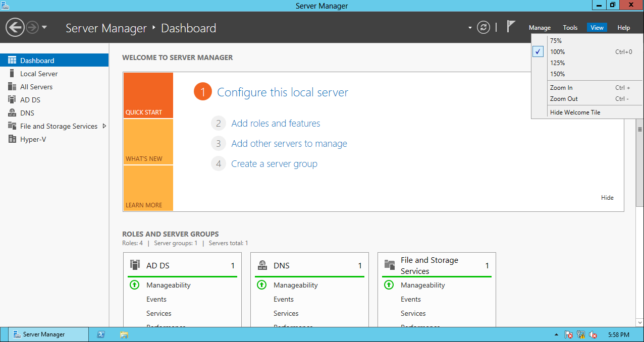Unmute the system volume in the tray
This screenshot has width=644, height=342.
593,334
